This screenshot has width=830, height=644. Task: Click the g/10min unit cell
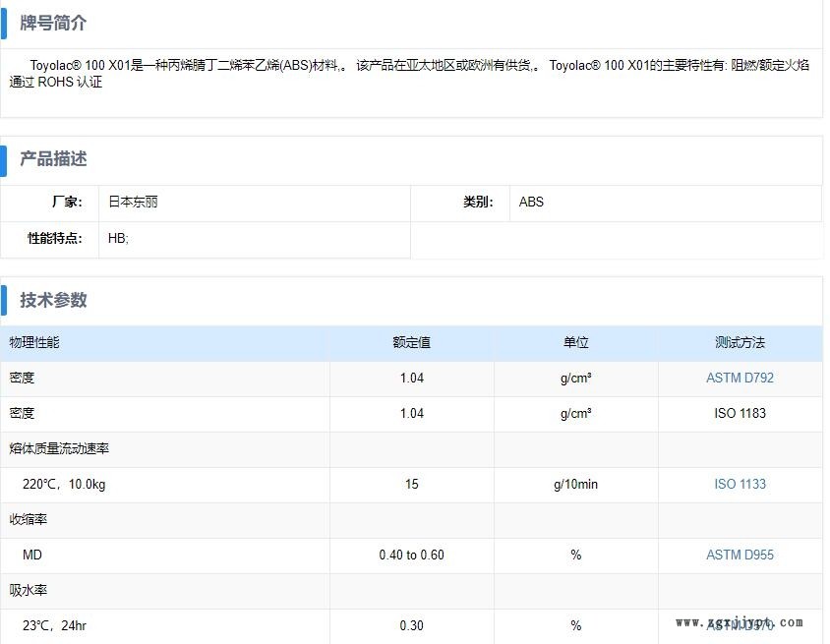coord(576,484)
